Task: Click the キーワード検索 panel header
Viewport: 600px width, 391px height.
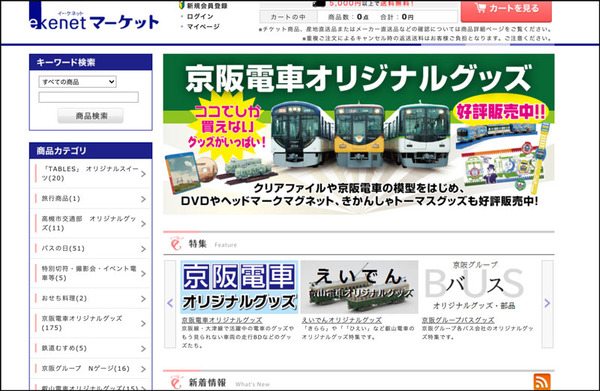Action: click(x=91, y=62)
